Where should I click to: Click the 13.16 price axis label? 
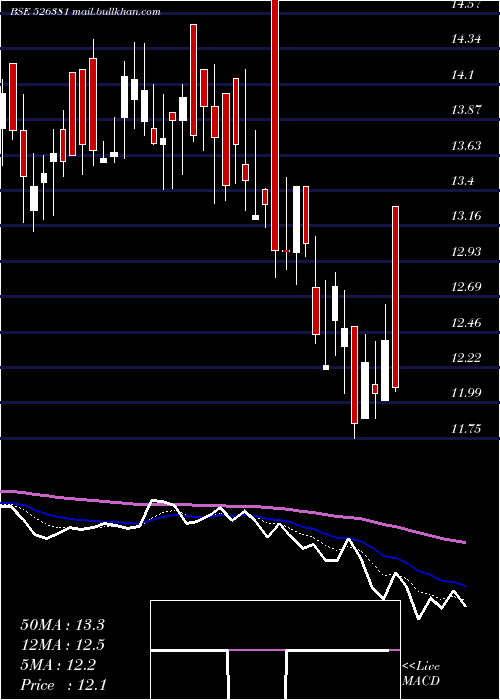(466, 216)
